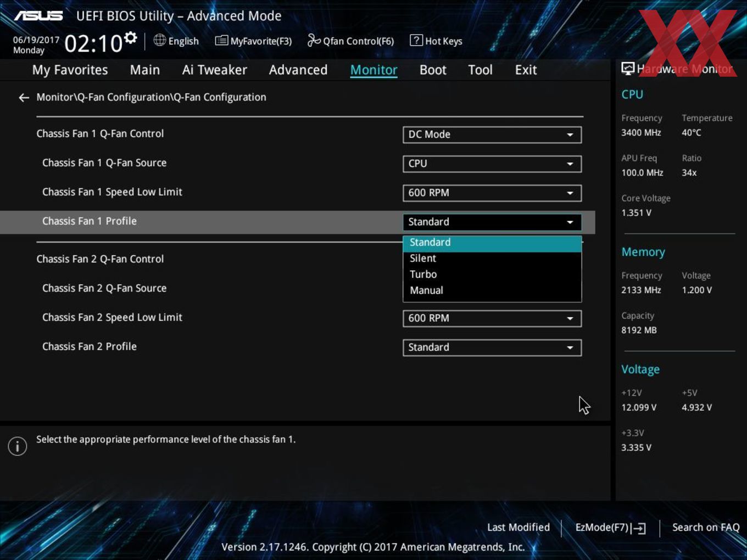Open MyFavorite(F3) list icon
The width and height of the screenshot is (747, 560).
pyautogui.click(x=221, y=41)
